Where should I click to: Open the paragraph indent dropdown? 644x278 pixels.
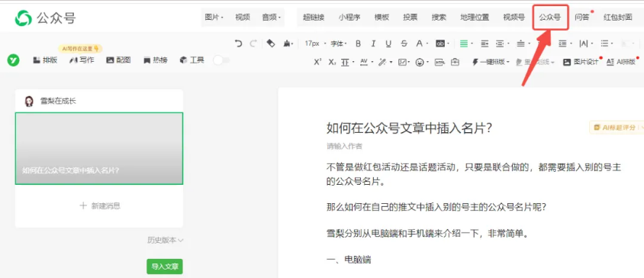(x=502, y=44)
